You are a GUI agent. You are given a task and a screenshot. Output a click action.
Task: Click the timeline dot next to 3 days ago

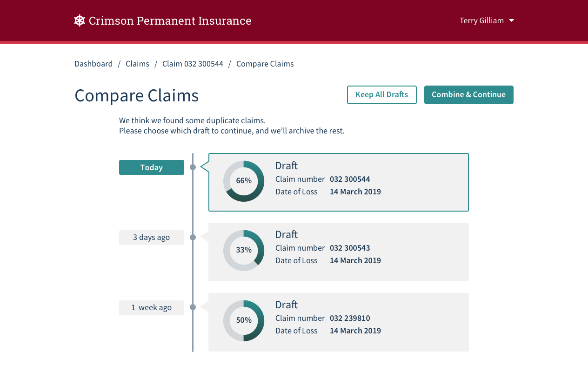(193, 237)
